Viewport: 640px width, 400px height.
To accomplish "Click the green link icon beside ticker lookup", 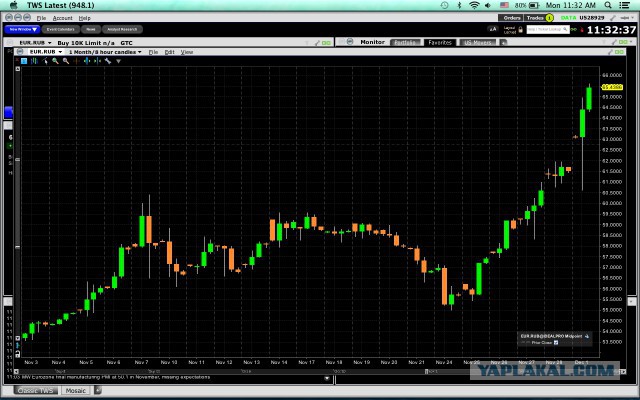I will tap(574, 30).
